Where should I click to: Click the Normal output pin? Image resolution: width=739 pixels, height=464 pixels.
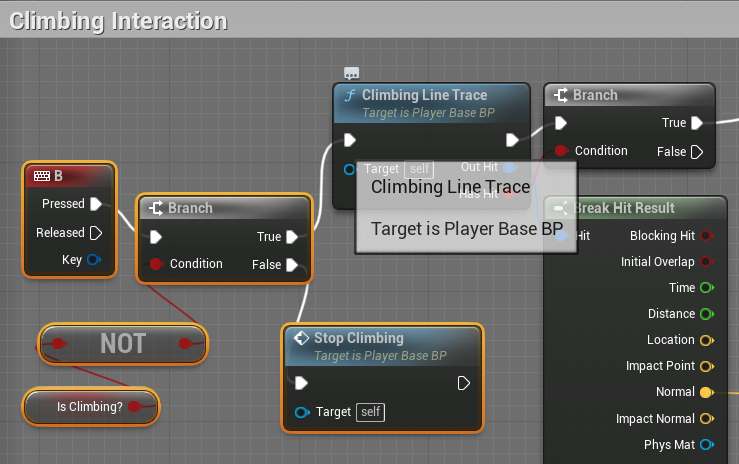pyautogui.click(x=706, y=392)
